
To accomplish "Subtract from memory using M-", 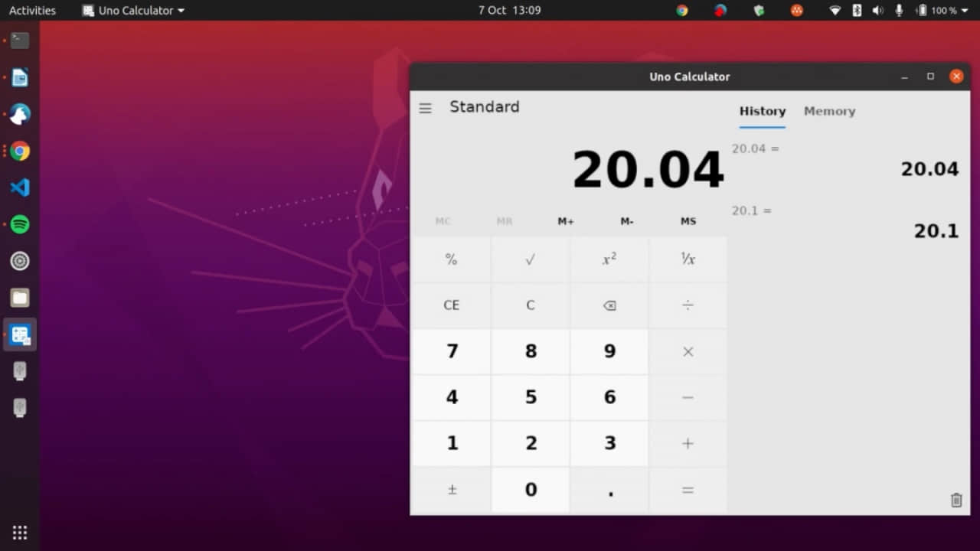I will coord(626,221).
